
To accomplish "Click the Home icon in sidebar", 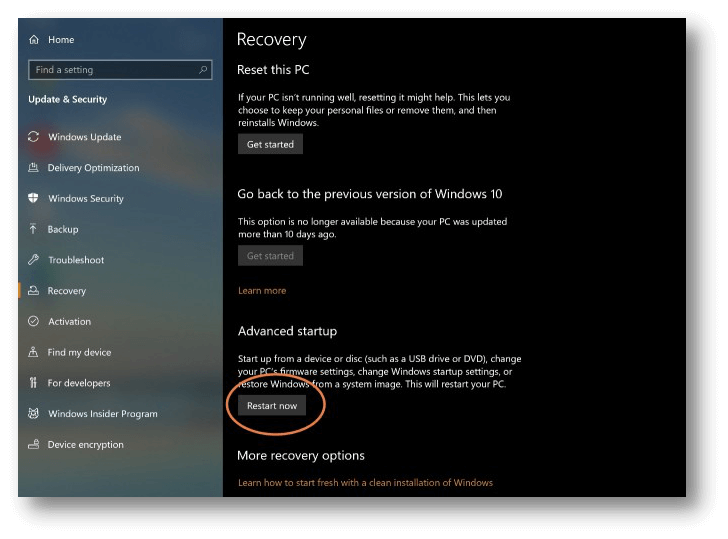I will point(34,40).
